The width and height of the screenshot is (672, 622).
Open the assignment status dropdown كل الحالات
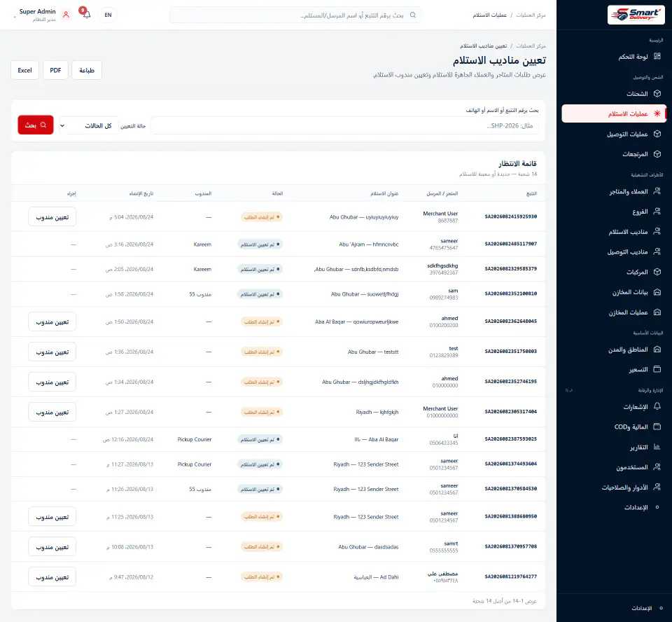tap(89, 125)
